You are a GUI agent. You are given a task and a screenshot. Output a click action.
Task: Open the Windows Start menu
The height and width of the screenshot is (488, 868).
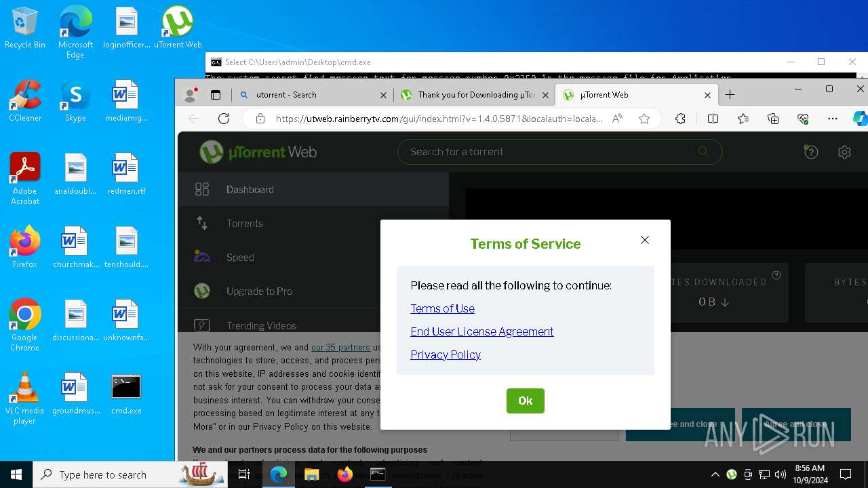(x=16, y=474)
